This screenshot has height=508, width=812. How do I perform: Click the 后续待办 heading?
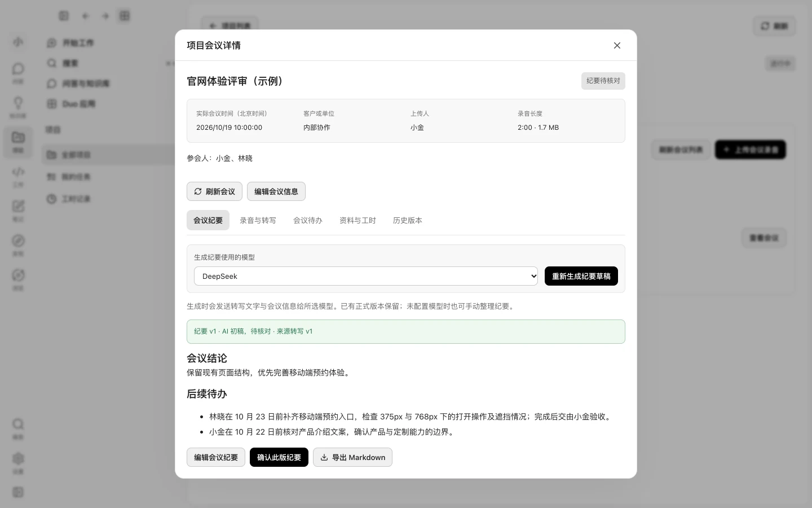point(207,394)
